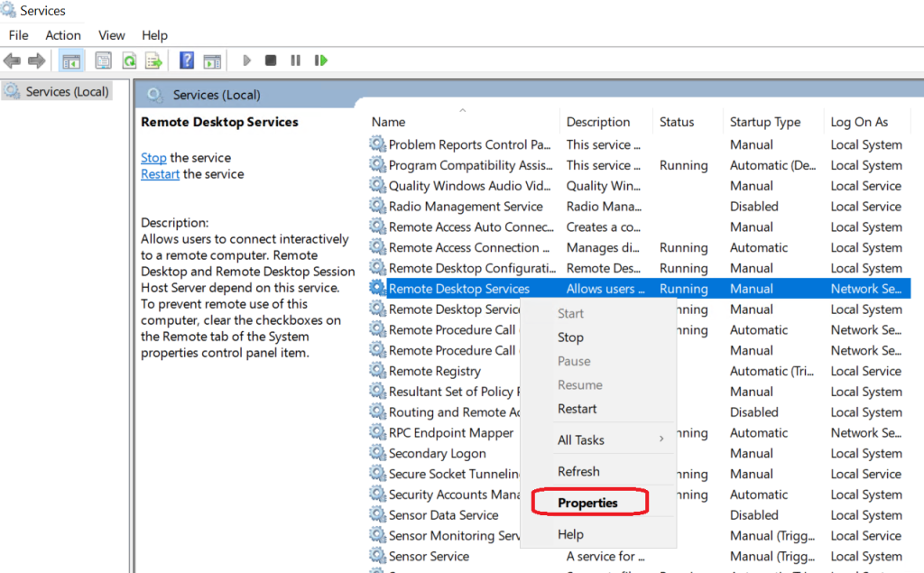The height and width of the screenshot is (573, 924).
Task: Click the Forward navigation arrow
Action: [36, 60]
